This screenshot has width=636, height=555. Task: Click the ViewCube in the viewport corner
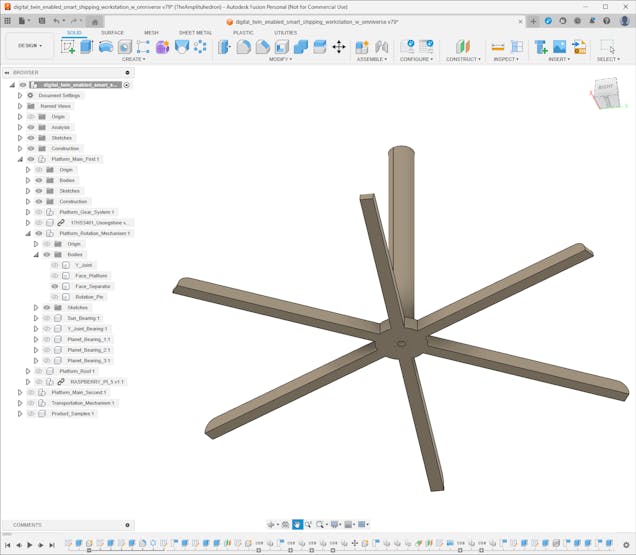pos(606,91)
